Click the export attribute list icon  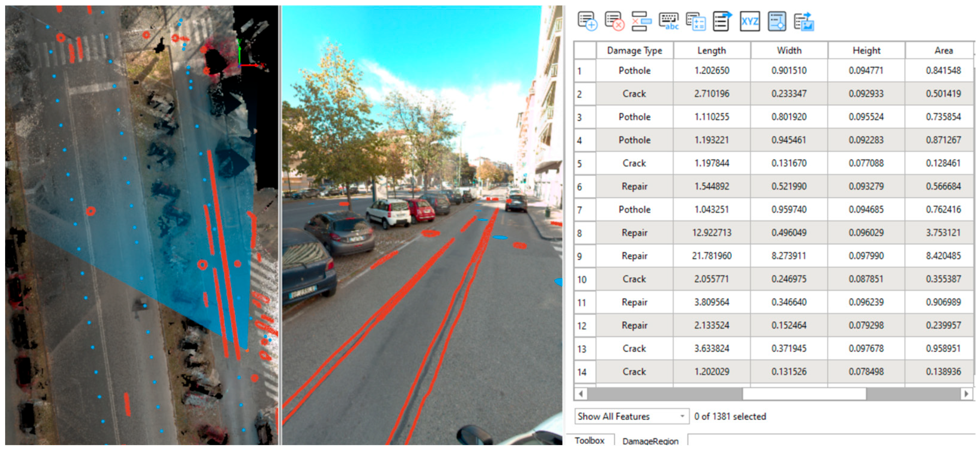click(x=722, y=21)
